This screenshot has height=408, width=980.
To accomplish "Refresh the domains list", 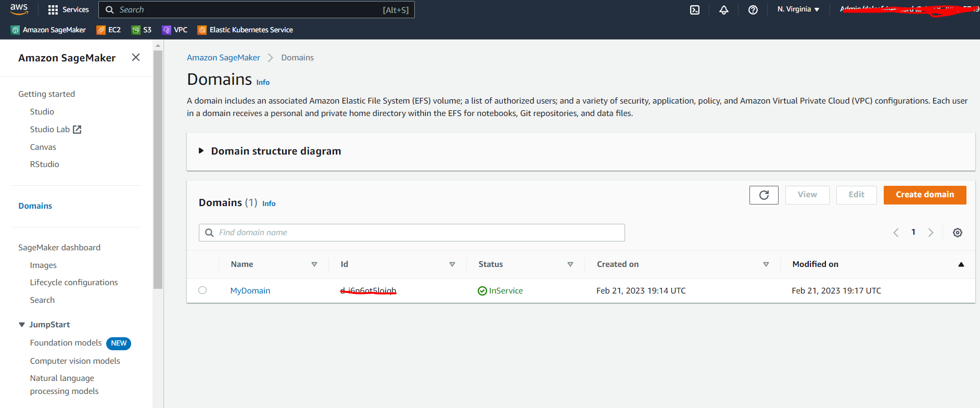I will 764,195.
